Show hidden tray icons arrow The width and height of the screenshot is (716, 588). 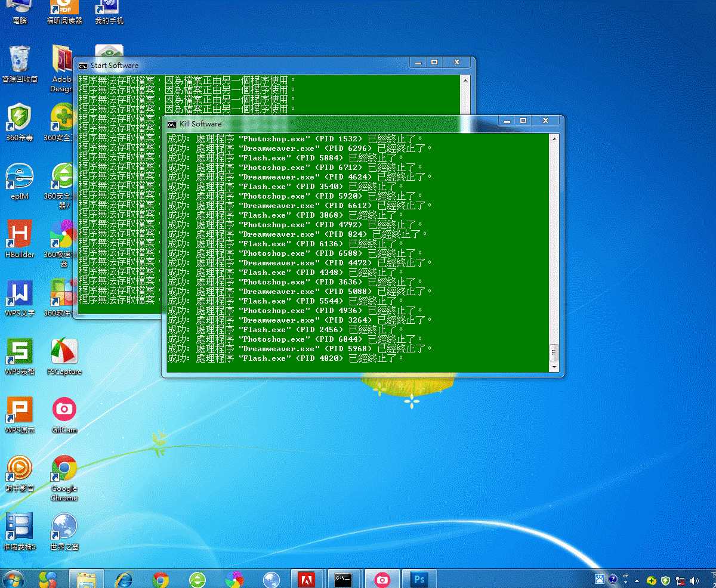click(637, 580)
